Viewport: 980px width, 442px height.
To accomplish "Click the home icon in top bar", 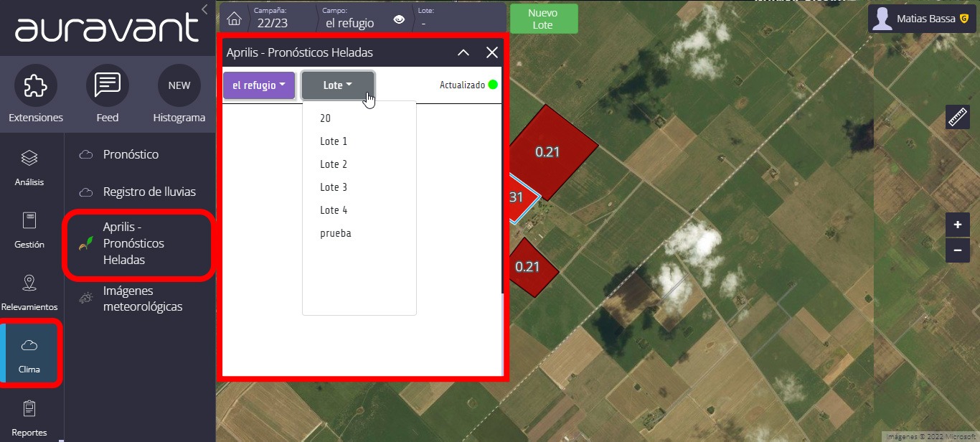I will tap(234, 18).
